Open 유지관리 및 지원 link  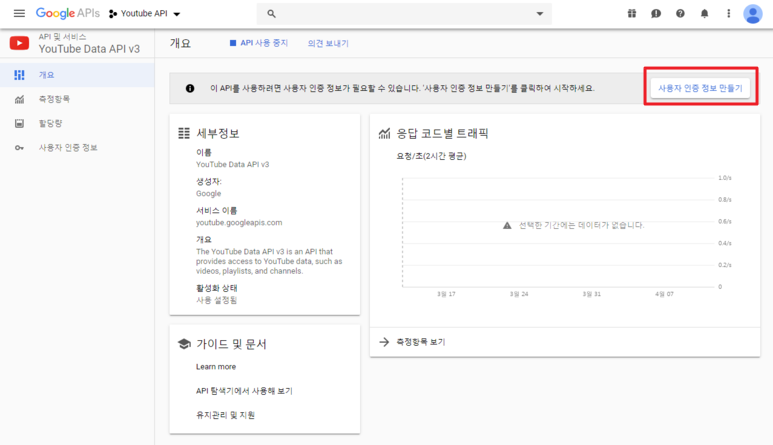[225, 415]
